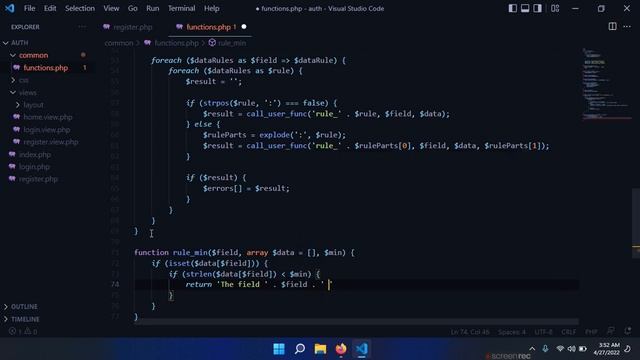Click the battery tray icon
The height and width of the screenshot is (360, 640).
point(583,349)
